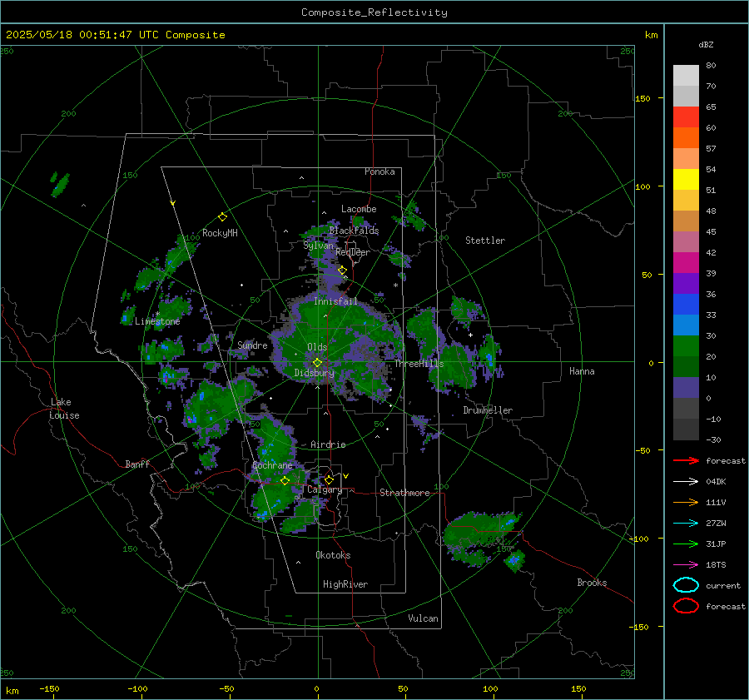Click the dBZ legend heading
749x700 pixels.
pyautogui.click(x=706, y=45)
